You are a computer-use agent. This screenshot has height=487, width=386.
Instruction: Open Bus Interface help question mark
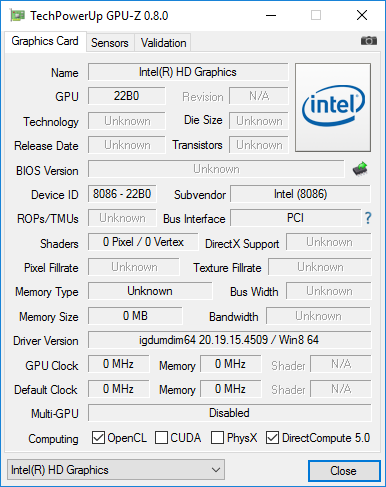point(368,218)
